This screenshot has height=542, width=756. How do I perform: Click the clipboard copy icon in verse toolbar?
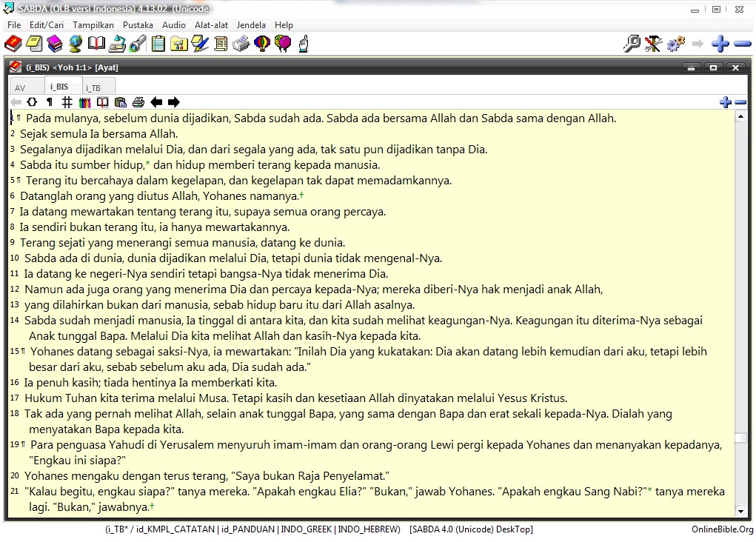[121, 101]
